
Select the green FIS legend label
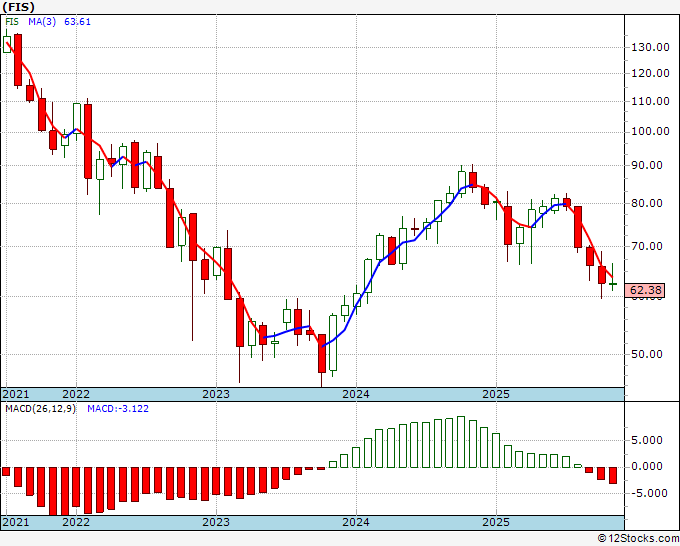click(12, 22)
